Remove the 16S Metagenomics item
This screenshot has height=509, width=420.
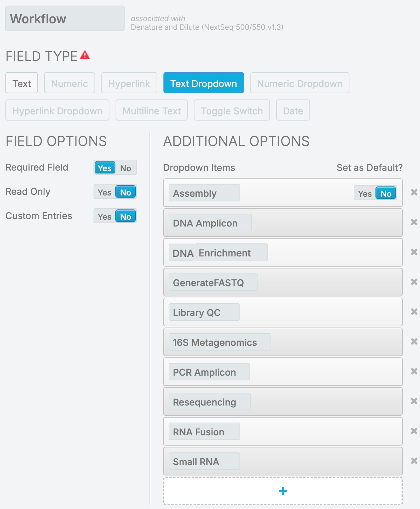click(414, 341)
